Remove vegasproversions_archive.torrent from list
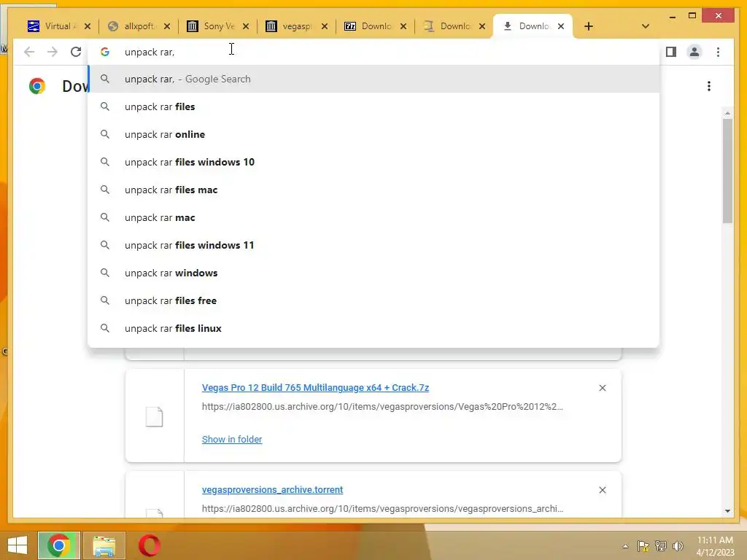The height and width of the screenshot is (560, 747). [602, 489]
